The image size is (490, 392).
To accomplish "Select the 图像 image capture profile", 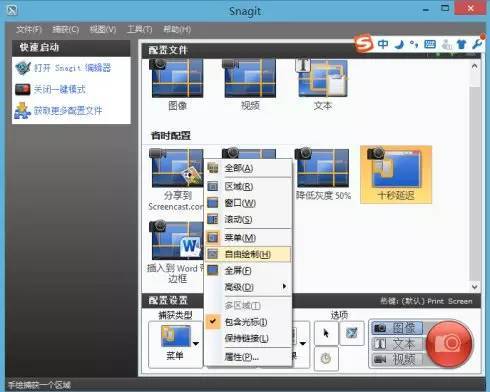I will click(177, 85).
